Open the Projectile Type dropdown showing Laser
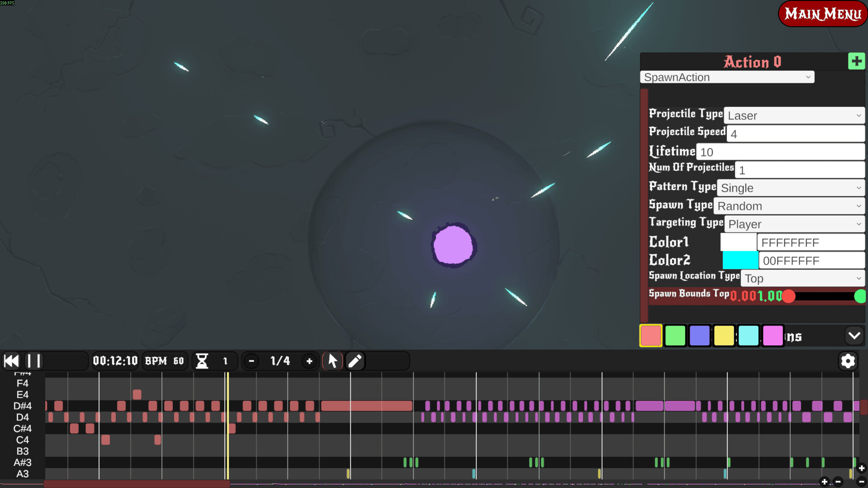868x488 pixels. pyautogui.click(x=793, y=115)
